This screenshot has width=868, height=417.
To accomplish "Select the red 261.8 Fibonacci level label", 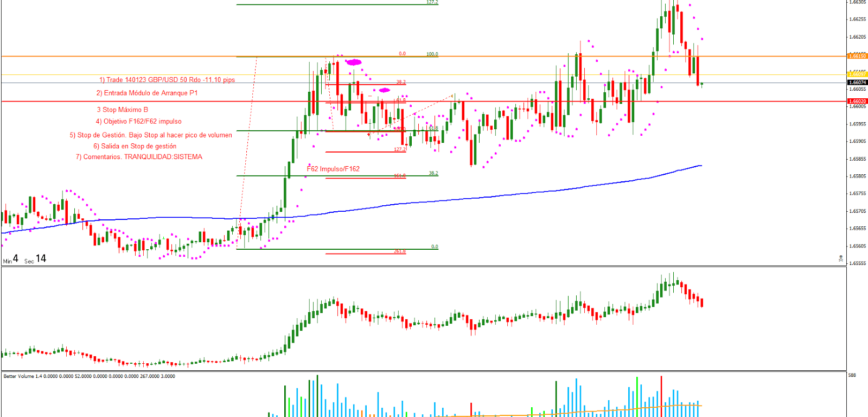I will (x=399, y=251).
